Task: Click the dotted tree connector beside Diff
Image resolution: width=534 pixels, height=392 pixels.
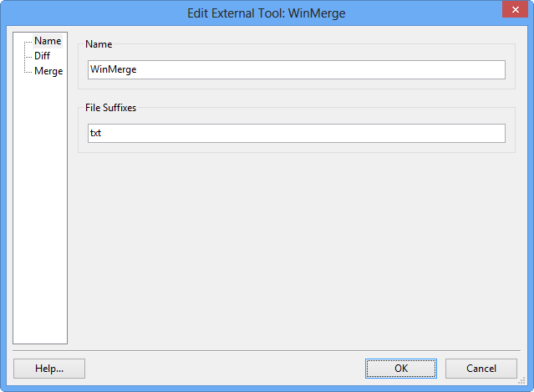Action: point(28,56)
